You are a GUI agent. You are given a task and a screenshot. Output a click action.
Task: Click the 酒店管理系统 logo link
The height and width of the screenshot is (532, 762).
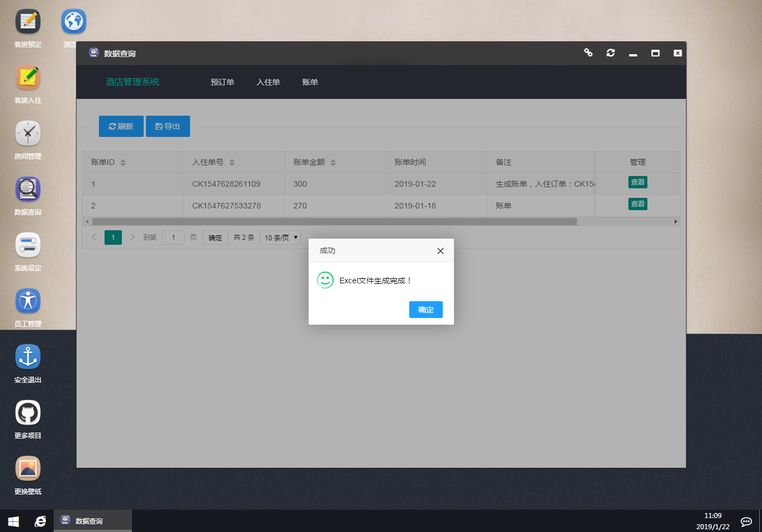(x=132, y=82)
